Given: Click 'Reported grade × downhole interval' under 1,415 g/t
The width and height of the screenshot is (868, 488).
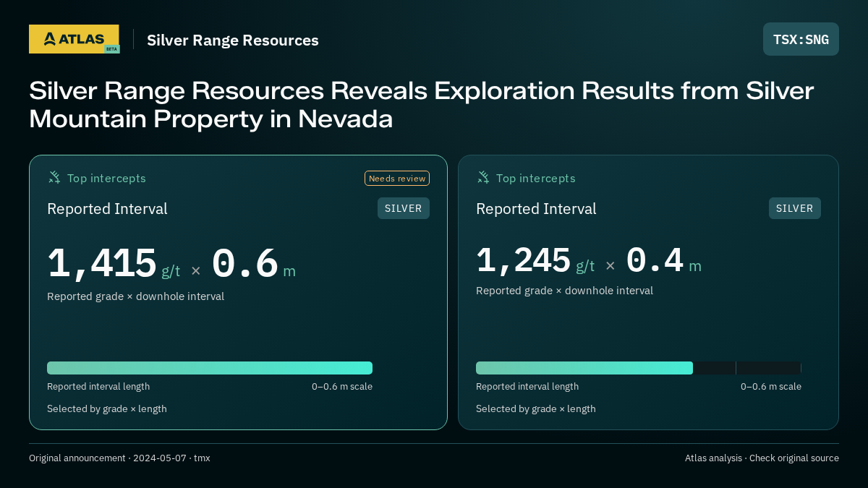Looking at the screenshot, I should click(x=135, y=296).
